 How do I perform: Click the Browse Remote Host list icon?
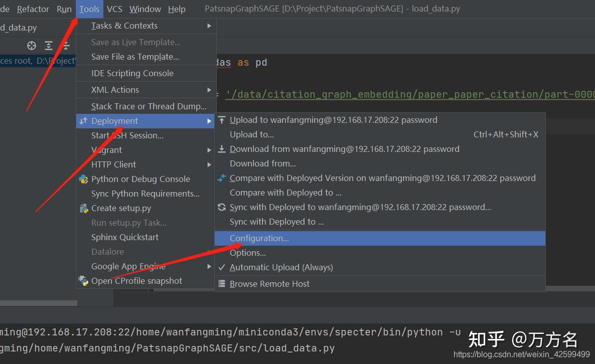[222, 284]
